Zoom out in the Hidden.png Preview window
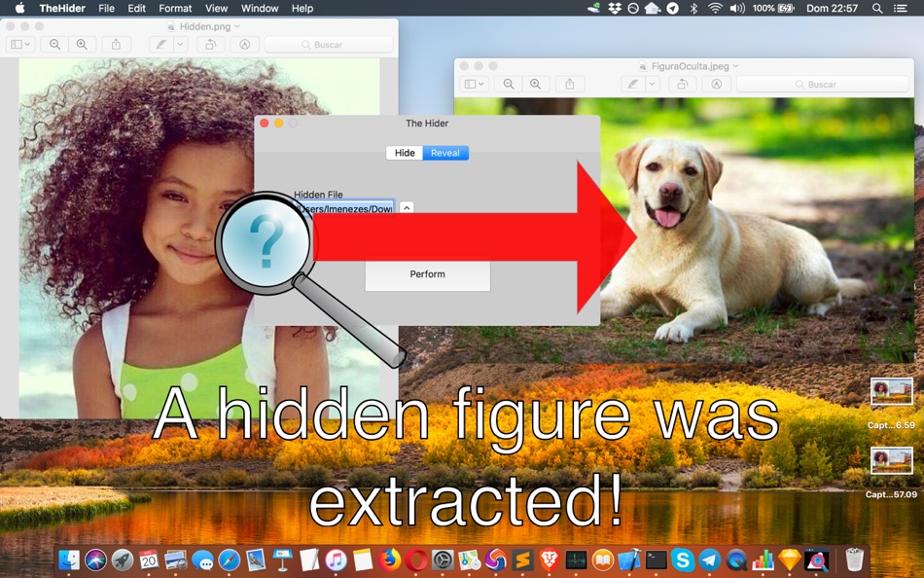Screen dimensions: 924x578 (x=54, y=44)
